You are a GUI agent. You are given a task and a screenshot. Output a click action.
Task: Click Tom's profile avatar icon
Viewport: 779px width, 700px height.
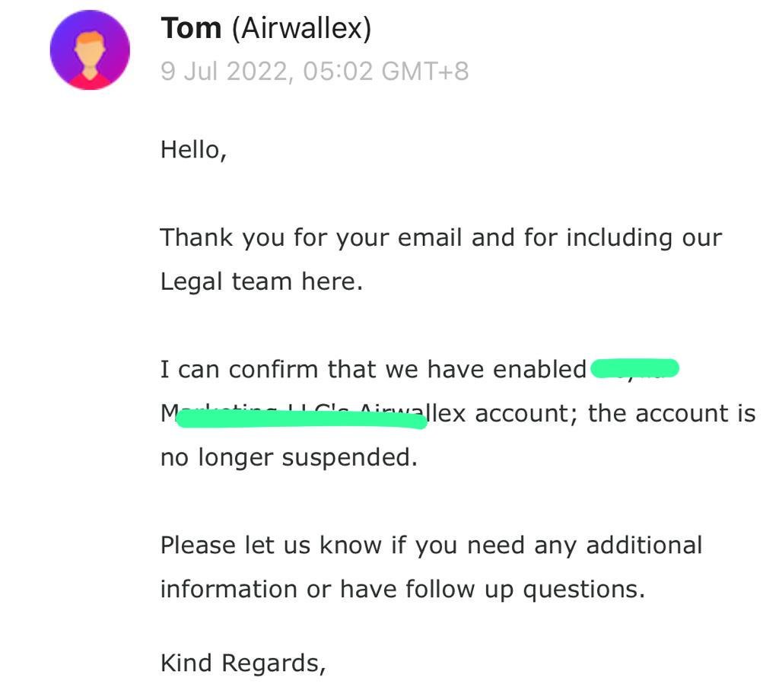90,50
